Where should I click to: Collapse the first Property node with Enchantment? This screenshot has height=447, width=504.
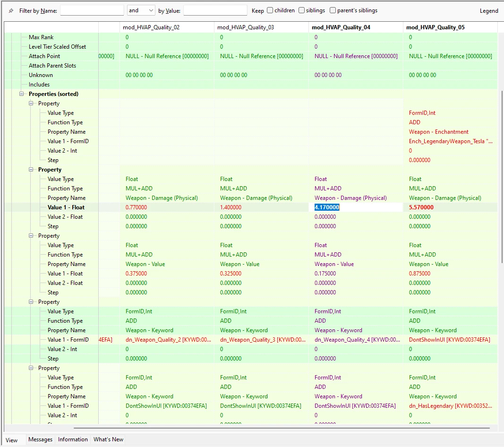click(x=31, y=103)
